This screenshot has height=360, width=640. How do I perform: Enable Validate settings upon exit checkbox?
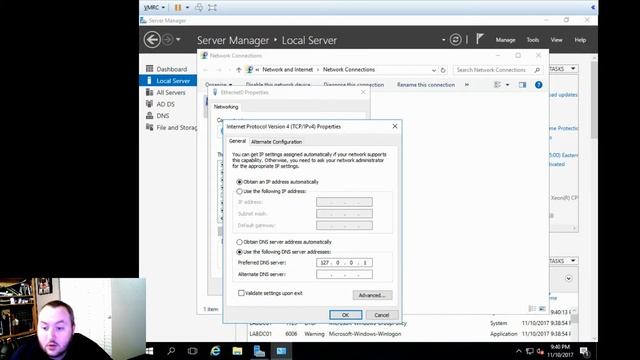pyautogui.click(x=241, y=293)
